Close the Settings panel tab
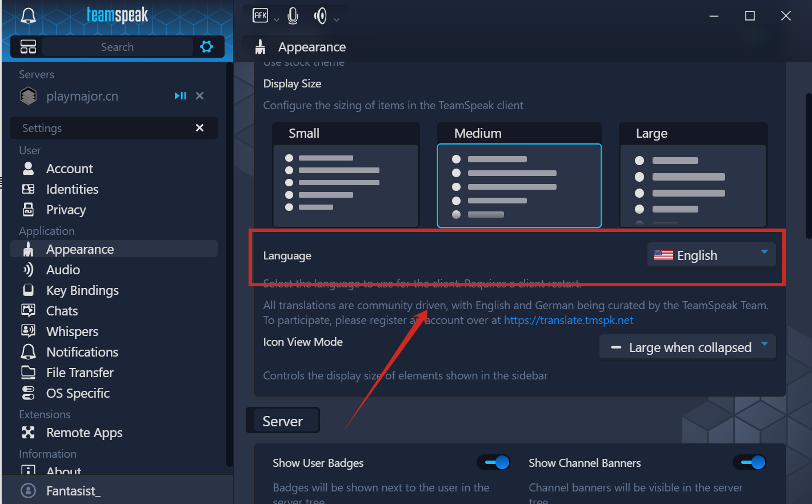The width and height of the screenshot is (812, 504). (x=199, y=128)
